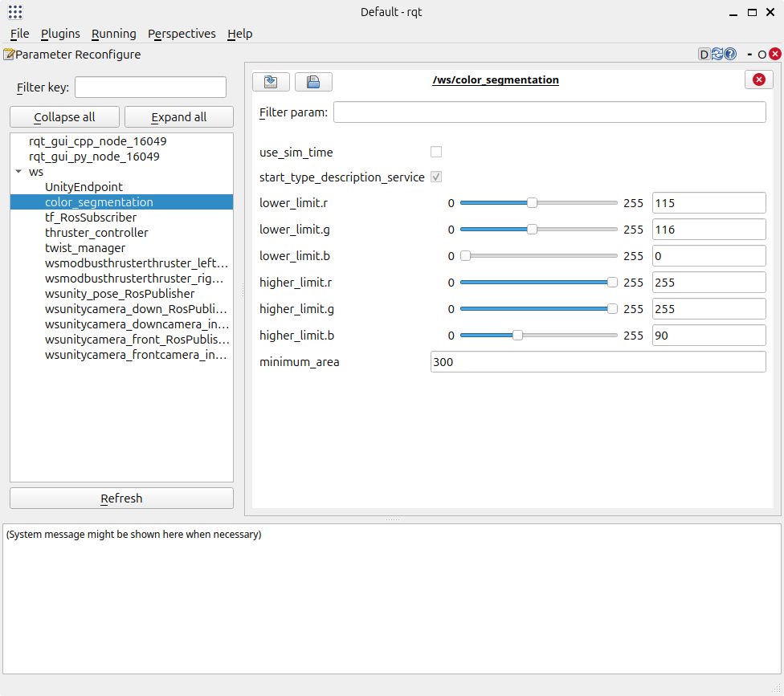The height and width of the screenshot is (696, 784).
Task: Open the Plugins menu
Action: point(60,34)
